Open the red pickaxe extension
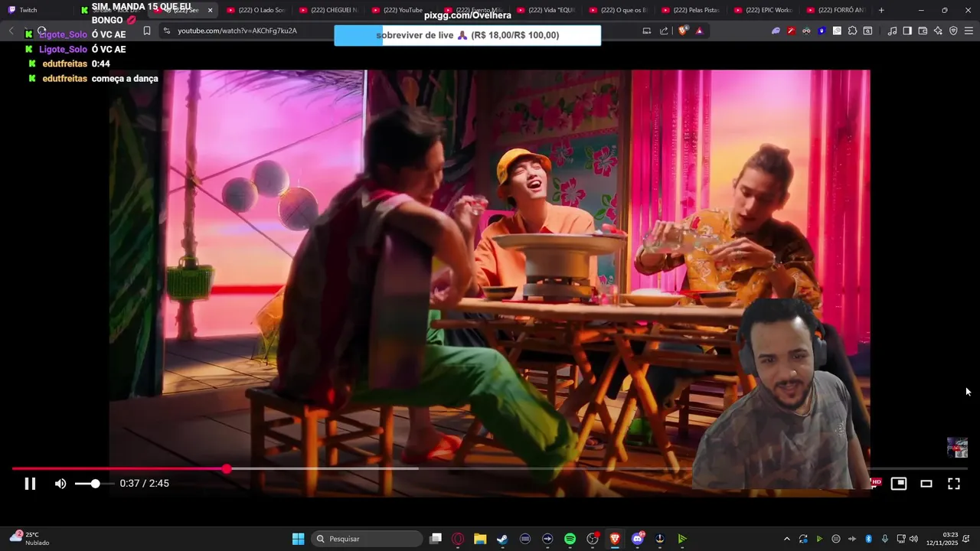The width and height of the screenshot is (980, 551). [791, 31]
